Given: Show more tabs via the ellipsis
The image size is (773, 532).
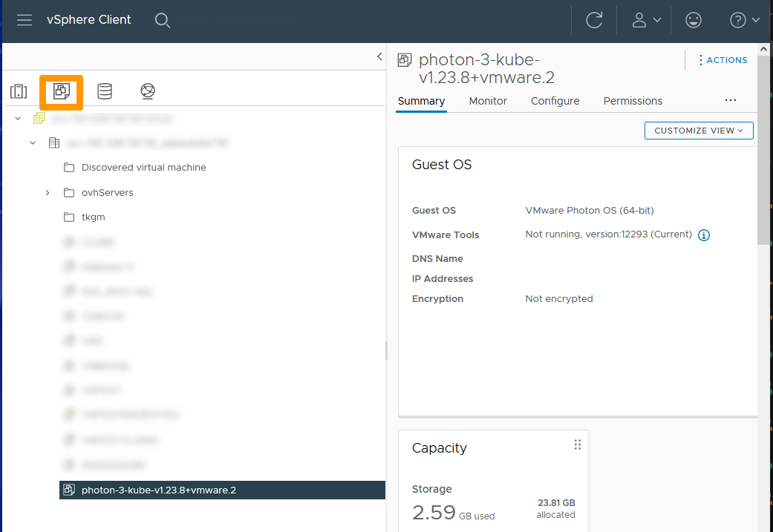Looking at the screenshot, I should point(731,100).
